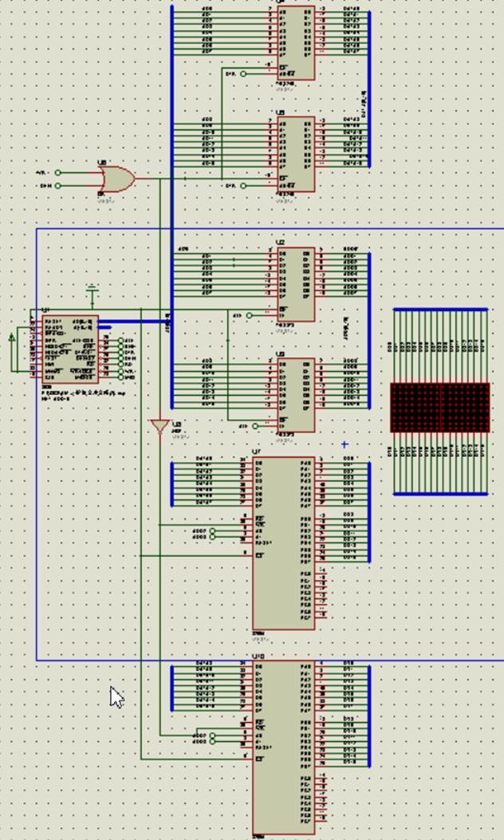
Task: Click the lower input terminal of OR gate
Action: point(58,185)
